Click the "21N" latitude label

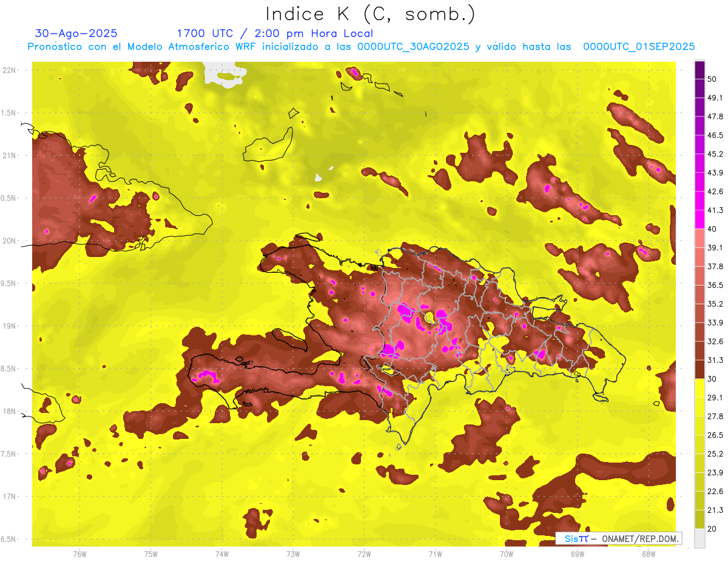pos(9,155)
